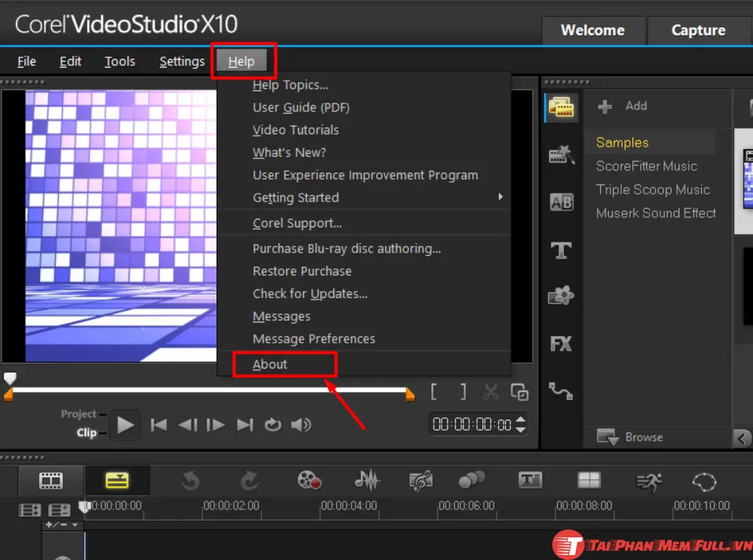Select the motion path panel icon
The height and width of the screenshot is (560, 753).
[561, 391]
